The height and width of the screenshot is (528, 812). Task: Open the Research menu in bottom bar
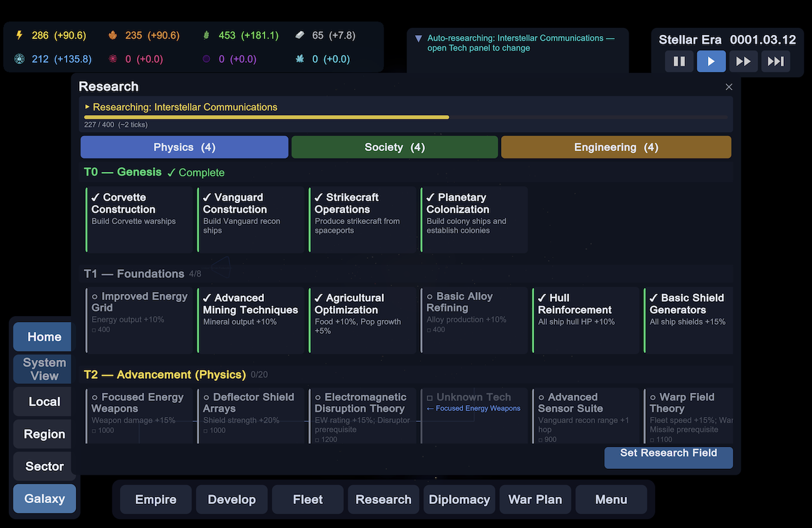click(x=384, y=499)
